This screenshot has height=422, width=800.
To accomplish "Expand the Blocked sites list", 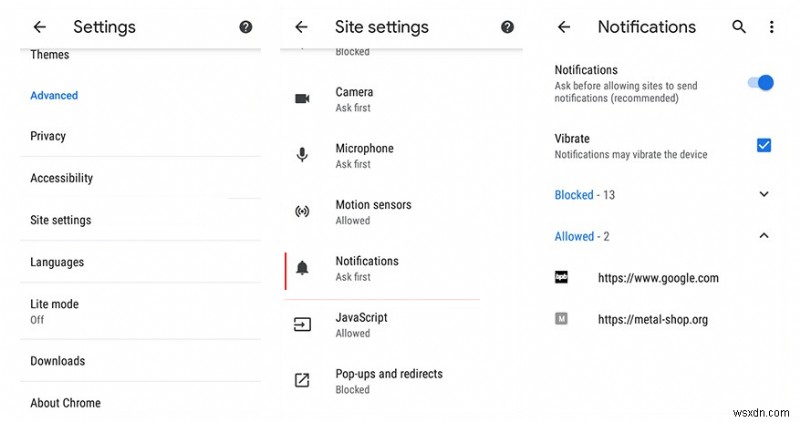I will pyautogui.click(x=764, y=194).
